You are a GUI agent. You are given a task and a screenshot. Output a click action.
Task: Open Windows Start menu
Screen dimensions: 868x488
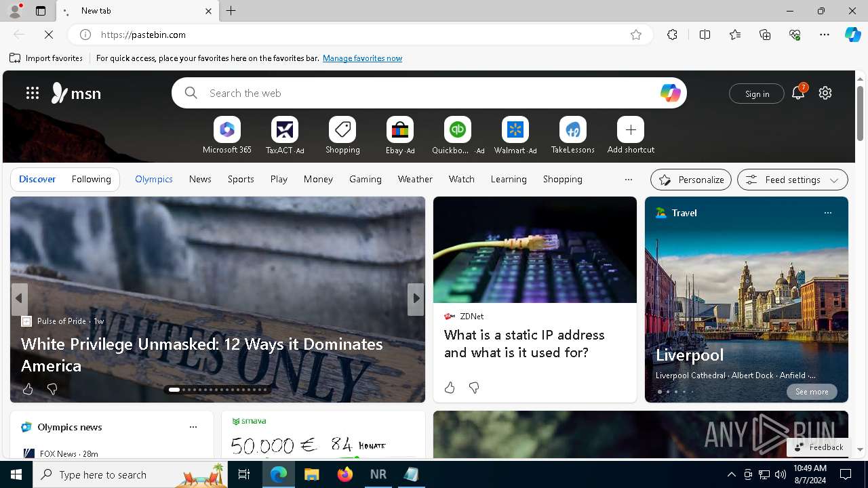click(16, 474)
